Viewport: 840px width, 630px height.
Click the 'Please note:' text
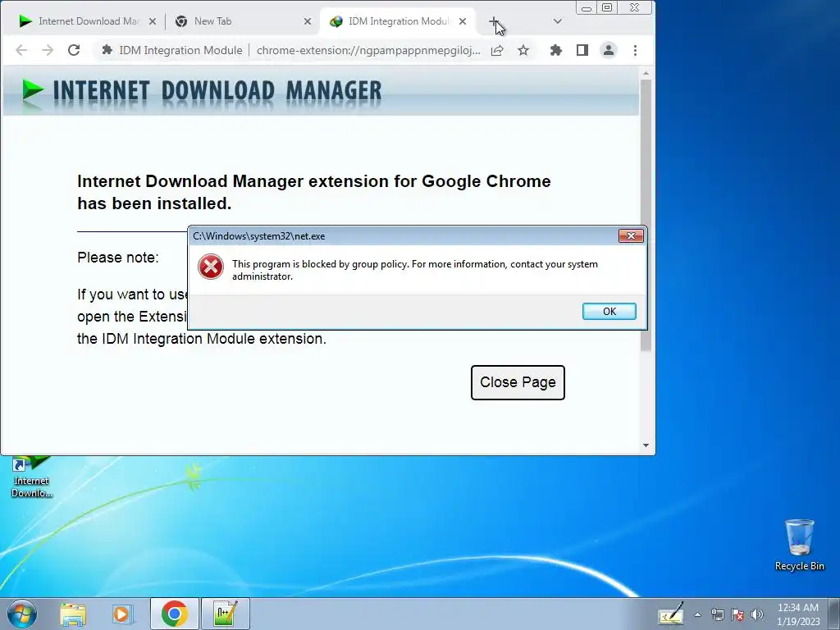118,258
